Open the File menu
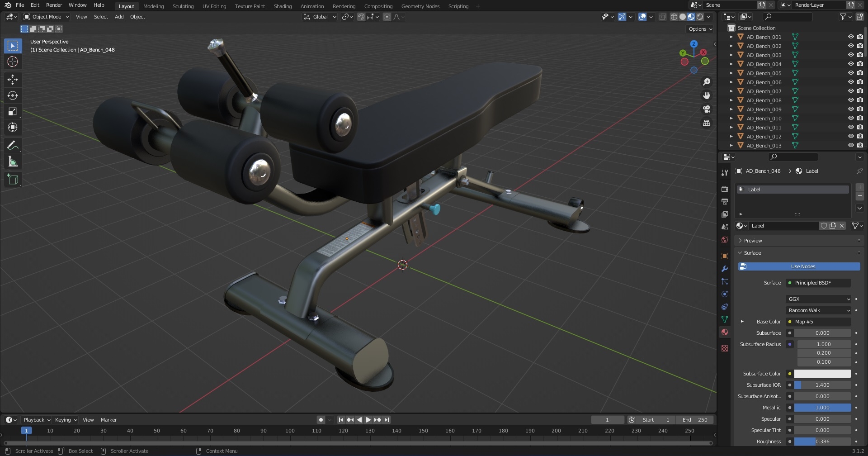Viewport: 868px width, 456px height. [x=20, y=5]
